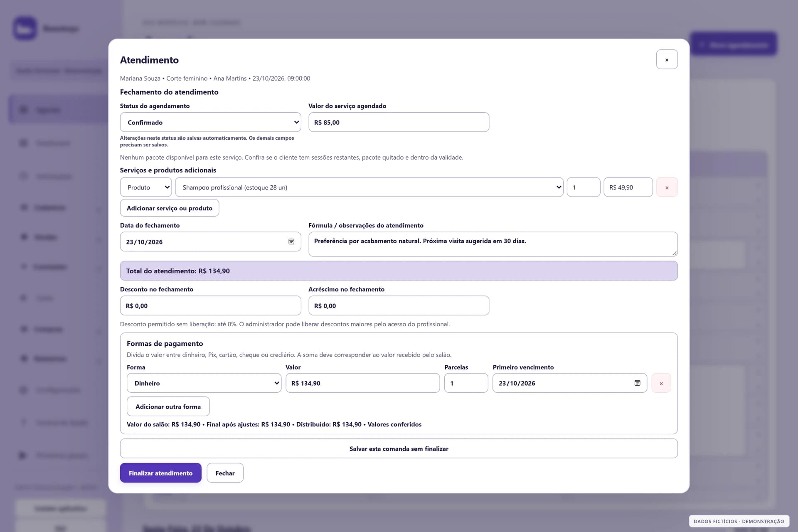Click Adicionar outra forma button
The height and width of the screenshot is (532, 798).
click(x=168, y=406)
